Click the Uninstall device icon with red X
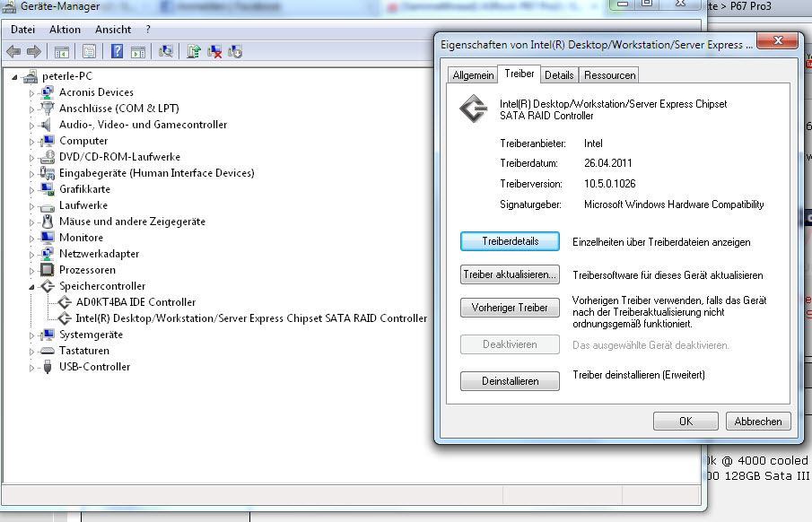Image resolution: width=812 pixels, height=522 pixels. (x=214, y=51)
